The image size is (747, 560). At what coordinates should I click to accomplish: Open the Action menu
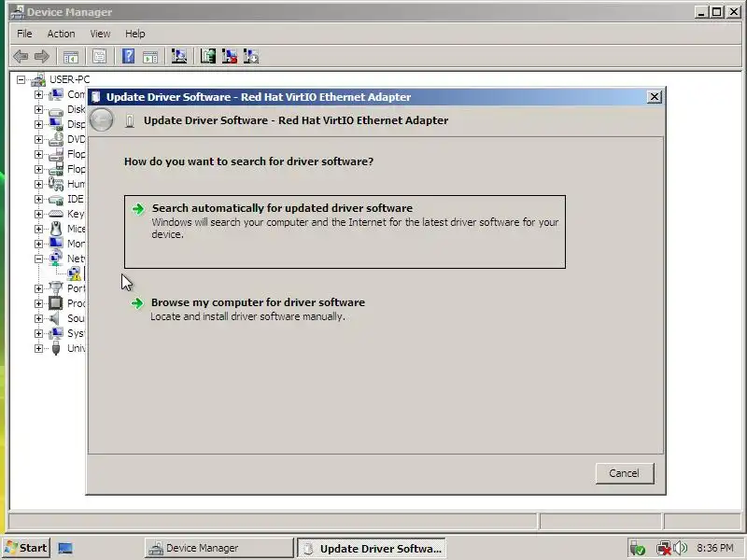(61, 34)
